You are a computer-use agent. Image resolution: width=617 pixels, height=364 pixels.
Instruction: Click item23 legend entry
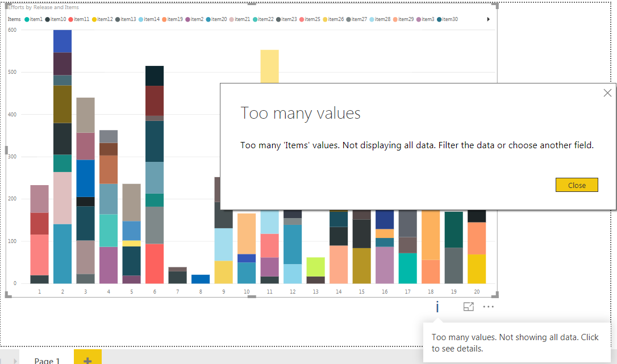pos(286,19)
